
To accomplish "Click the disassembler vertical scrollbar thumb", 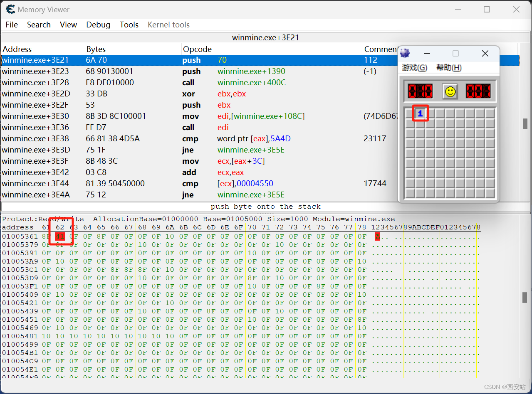I will point(525,124).
